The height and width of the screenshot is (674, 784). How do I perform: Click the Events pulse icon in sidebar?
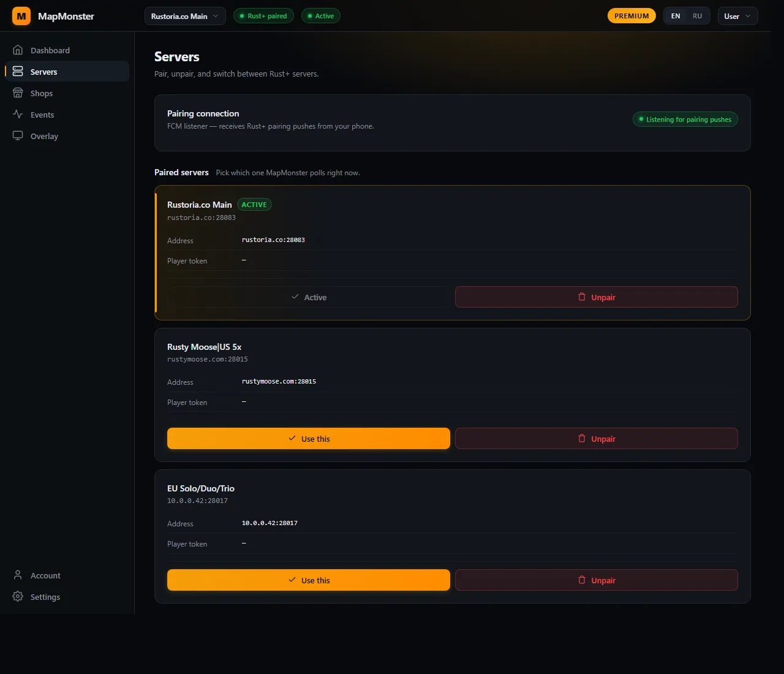point(18,115)
